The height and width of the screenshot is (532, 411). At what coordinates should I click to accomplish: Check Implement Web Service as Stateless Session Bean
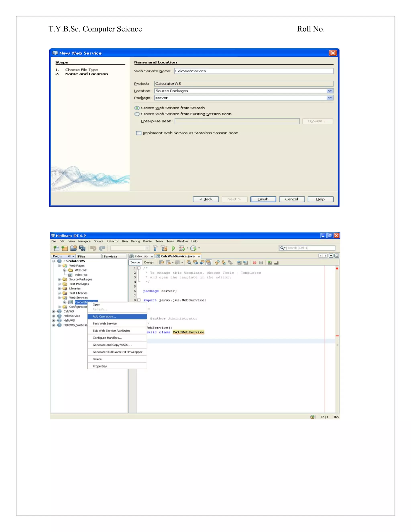point(138,133)
